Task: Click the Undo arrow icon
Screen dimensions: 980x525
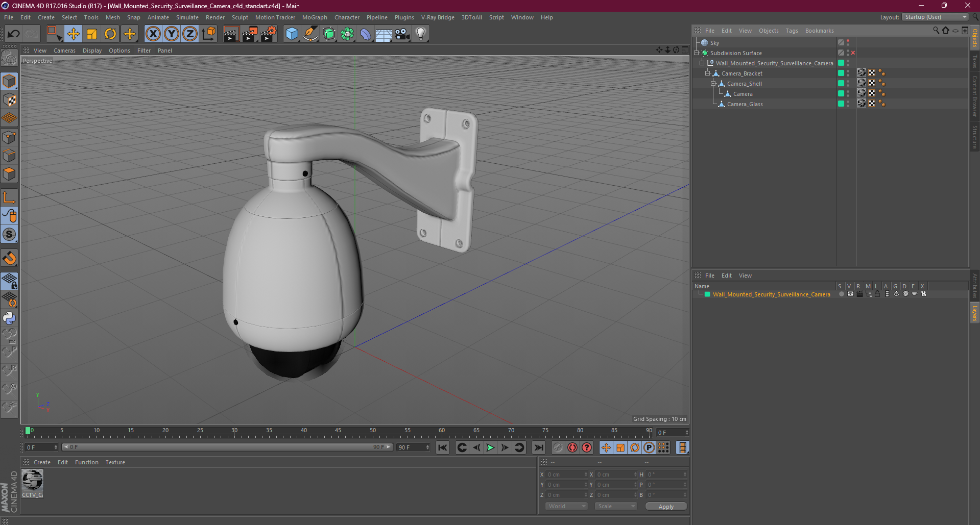Action: [x=13, y=34]
